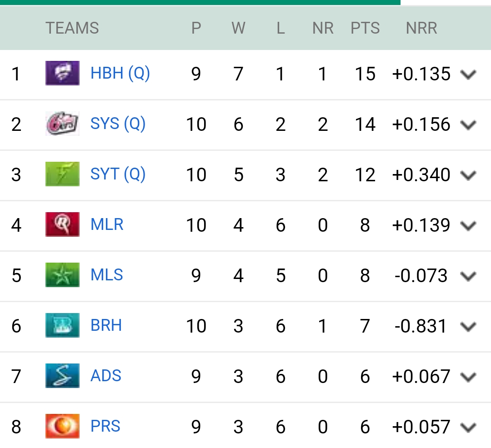This screenshot has height=448, width=491.
Task: Click the Brisbane Heat teal team logo
Action: pyautogui.click(x=62, y=325)
